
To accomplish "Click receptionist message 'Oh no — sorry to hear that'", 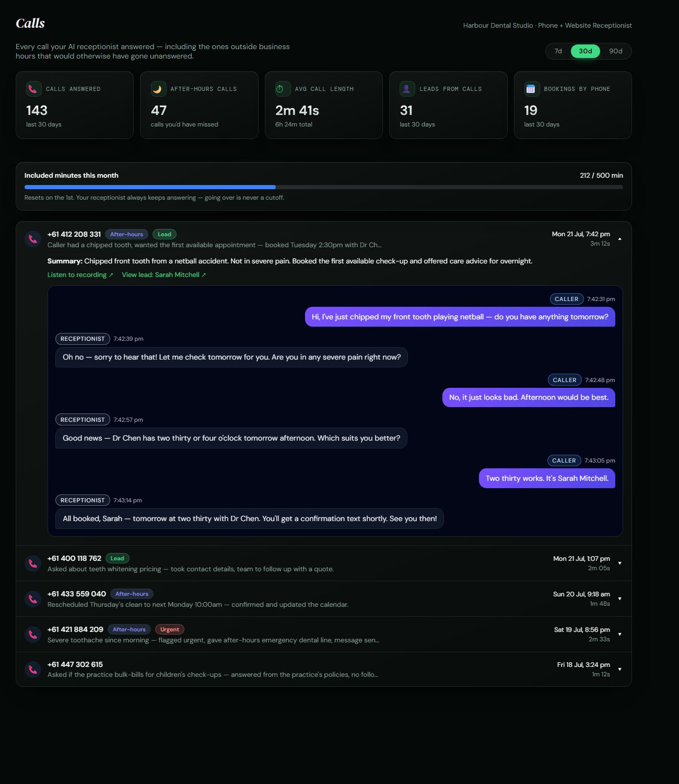I will 231,357.
